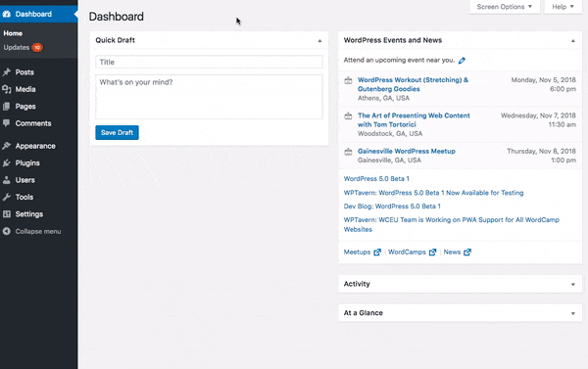Open the Help dropdown tab
The height and width of the screenshot is (369, 588).
563,7
